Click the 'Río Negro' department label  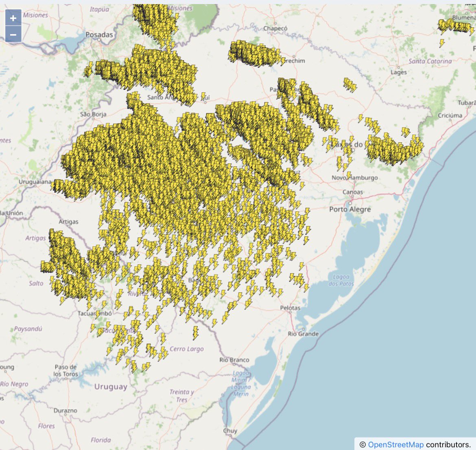(x=14, y=384)
